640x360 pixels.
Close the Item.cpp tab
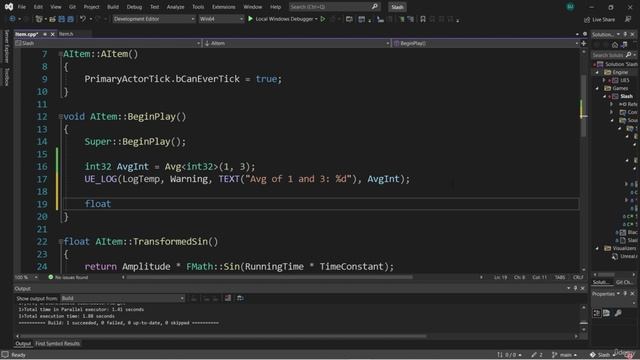(52, 34)
